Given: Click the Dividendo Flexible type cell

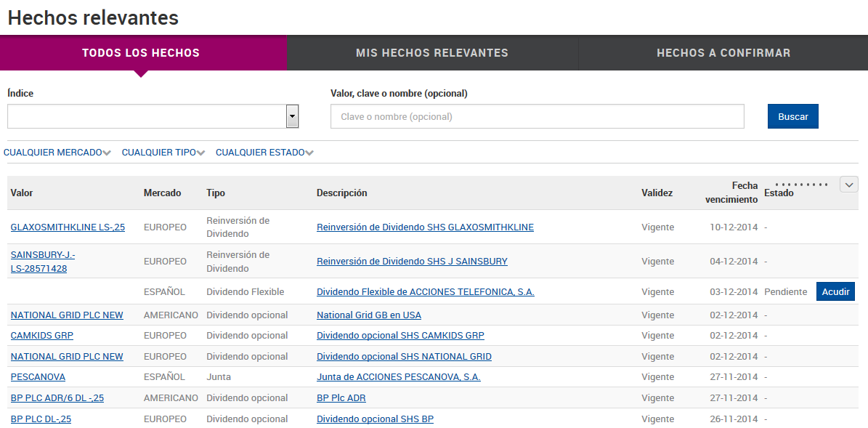Looking at the screenshot, I should point(246,292).
